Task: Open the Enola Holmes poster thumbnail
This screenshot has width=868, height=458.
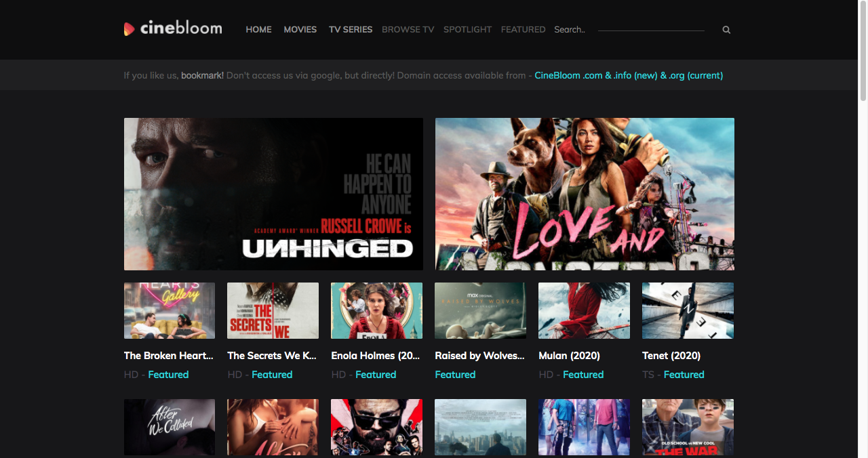Action: click(x=376, y=310)
